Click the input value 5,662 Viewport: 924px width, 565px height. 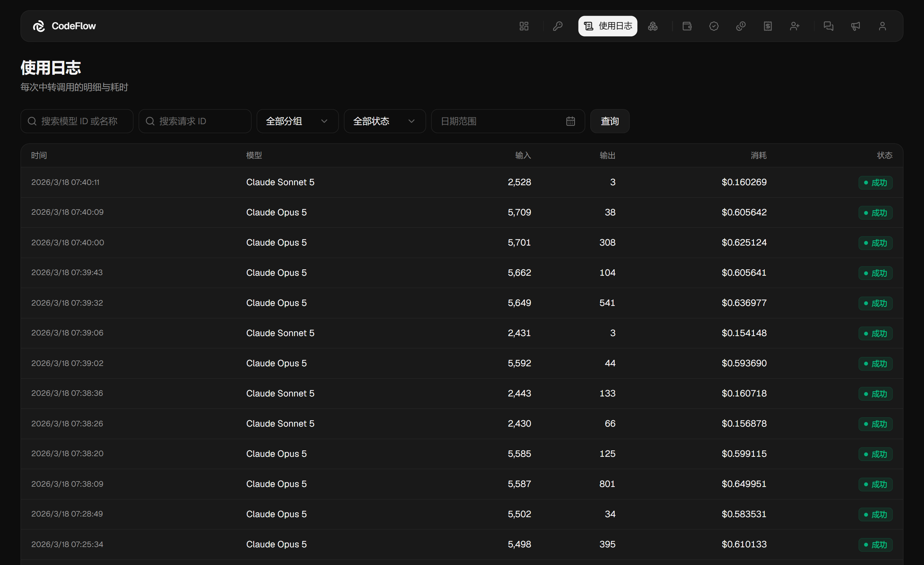coord(519,273)
